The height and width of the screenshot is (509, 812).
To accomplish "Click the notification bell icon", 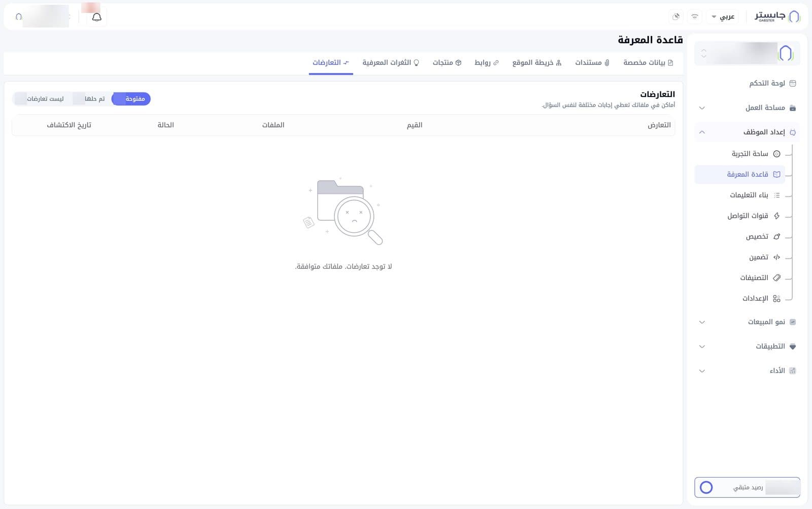I will pos(96,17).
